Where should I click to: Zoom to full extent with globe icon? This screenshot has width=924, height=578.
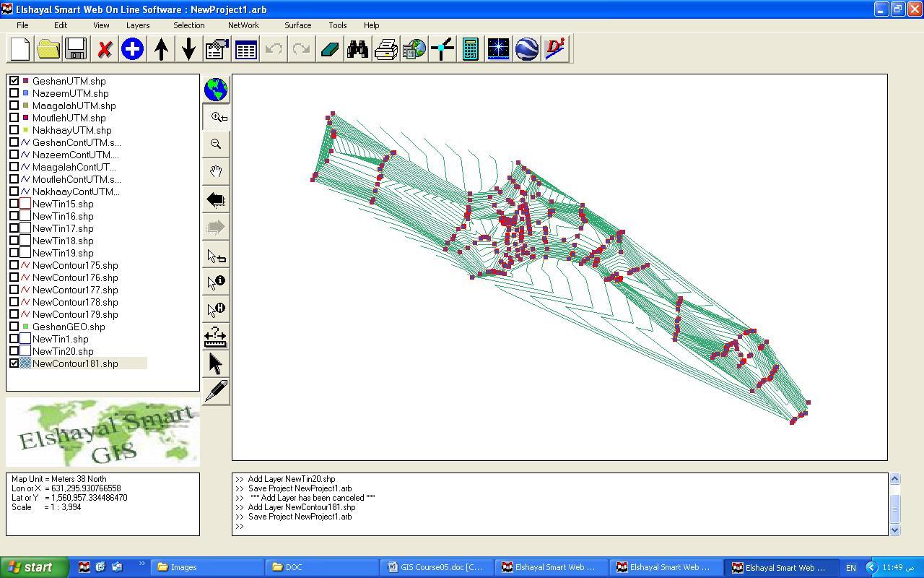[216, 90]
